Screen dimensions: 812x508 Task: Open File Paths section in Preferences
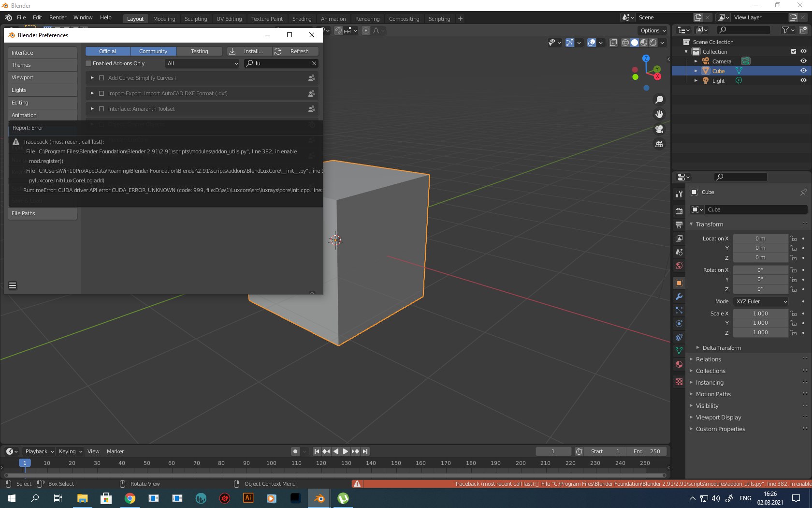pyautogui.click(x=43, y=213)
